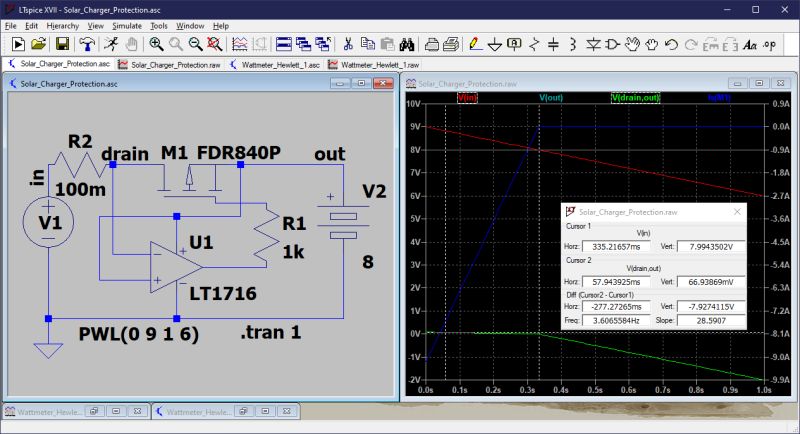Click Cursor 1 Horz field 335.21657ms
Screen dimensions: 800x434
click(616, 246)
